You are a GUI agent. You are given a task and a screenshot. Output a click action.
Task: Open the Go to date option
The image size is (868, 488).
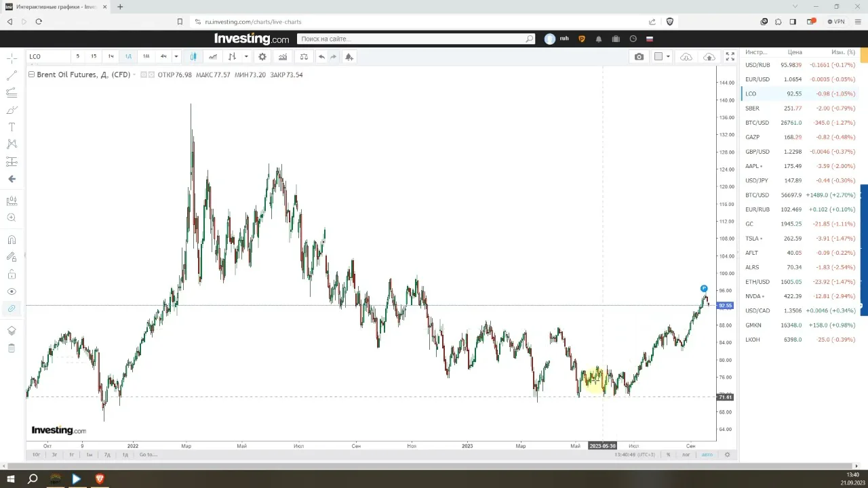tap(149, 455)
